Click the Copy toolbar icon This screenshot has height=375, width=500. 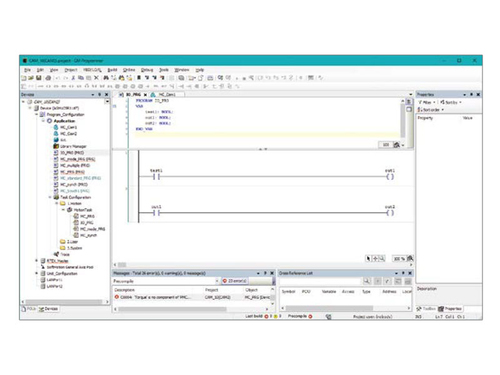81,78
